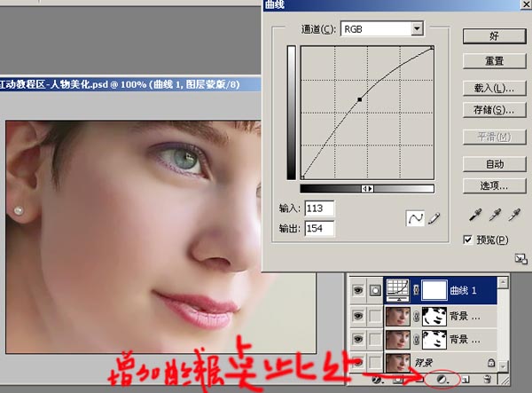Click the add layer mask icon

click(396, 380)
